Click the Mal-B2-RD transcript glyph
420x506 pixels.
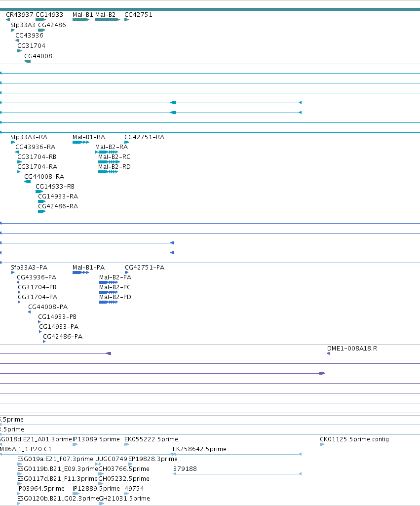108,172
